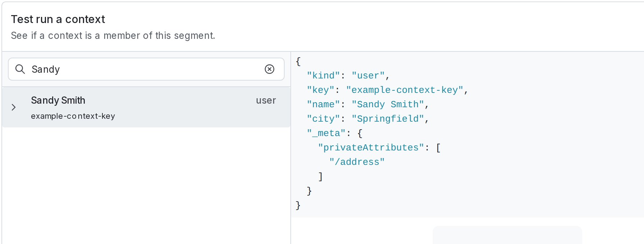Viewport: 644px width, 244px height.
Task: Click the "key": "example-context-key" JSON line
Action: click(387, 90)
